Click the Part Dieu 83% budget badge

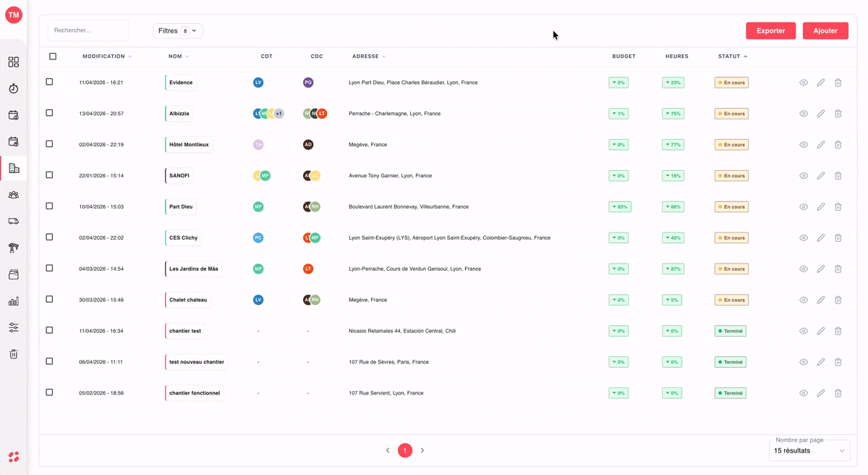620,207
